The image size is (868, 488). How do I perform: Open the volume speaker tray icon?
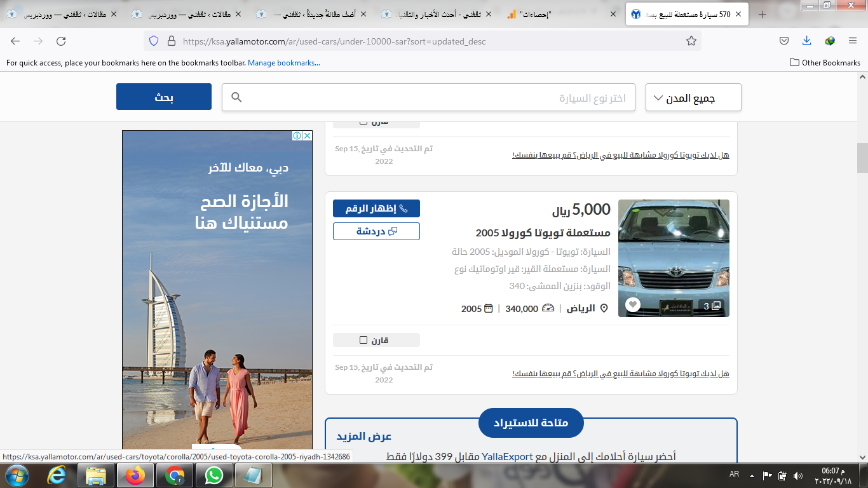point(798,475)
